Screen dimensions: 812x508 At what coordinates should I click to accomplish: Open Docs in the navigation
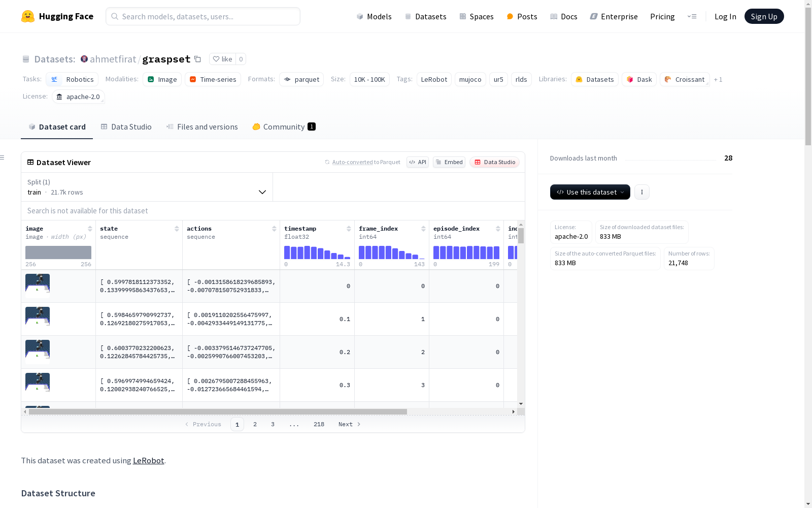point(564,16)
